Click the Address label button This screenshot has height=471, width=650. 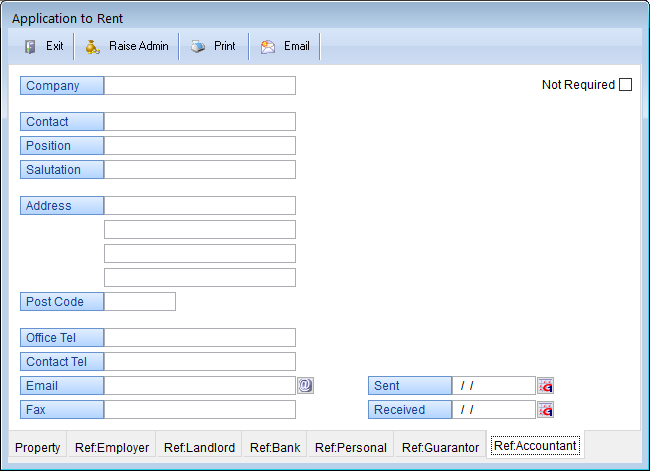pyautogui.click(x=62, y=206)
